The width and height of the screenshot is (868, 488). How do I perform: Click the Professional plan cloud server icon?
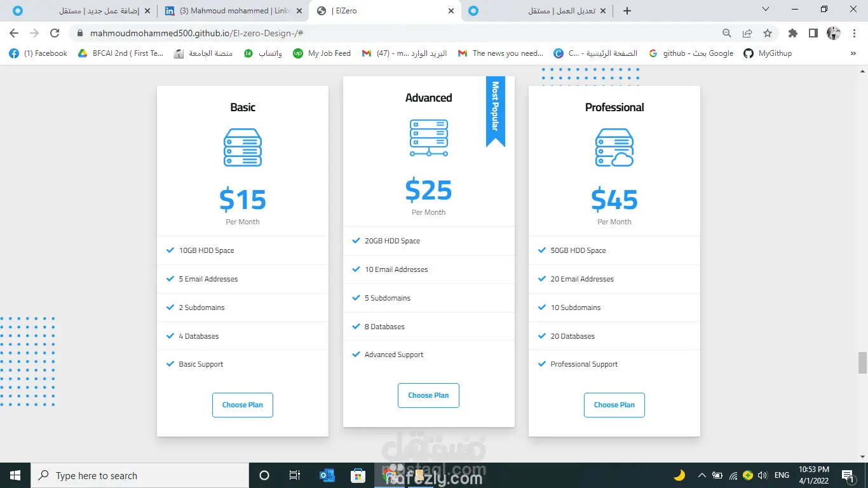(x=614, y=147)
